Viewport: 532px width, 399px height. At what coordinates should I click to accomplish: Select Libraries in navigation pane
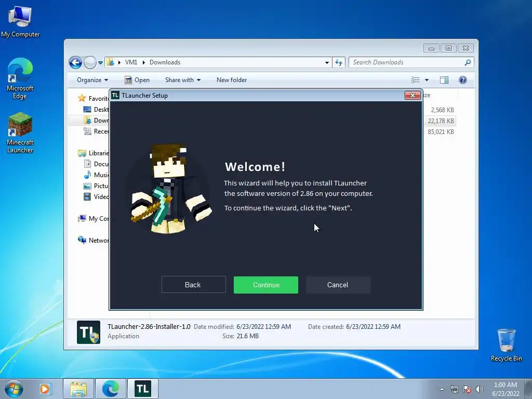pos(94,153)
